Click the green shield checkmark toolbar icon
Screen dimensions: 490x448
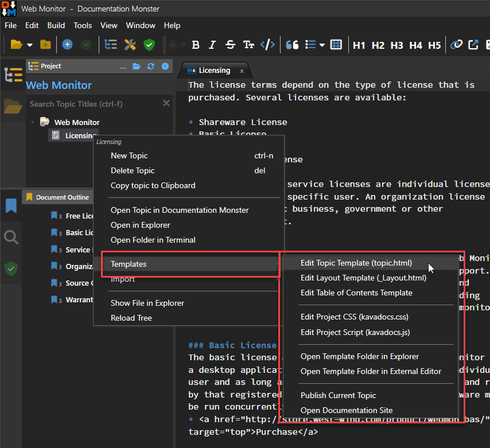[x=149, y=45]
